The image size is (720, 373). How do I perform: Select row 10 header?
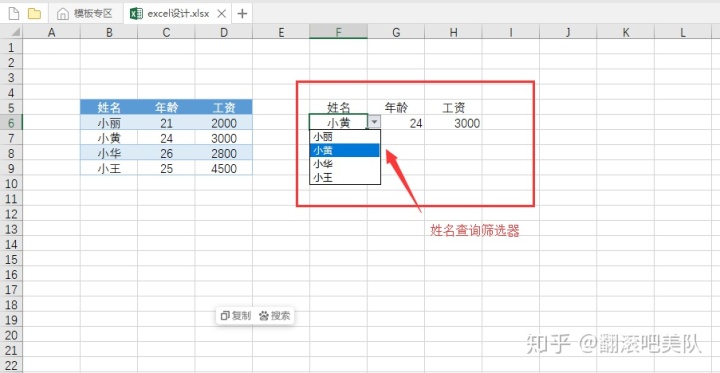[x=11, y=184]
